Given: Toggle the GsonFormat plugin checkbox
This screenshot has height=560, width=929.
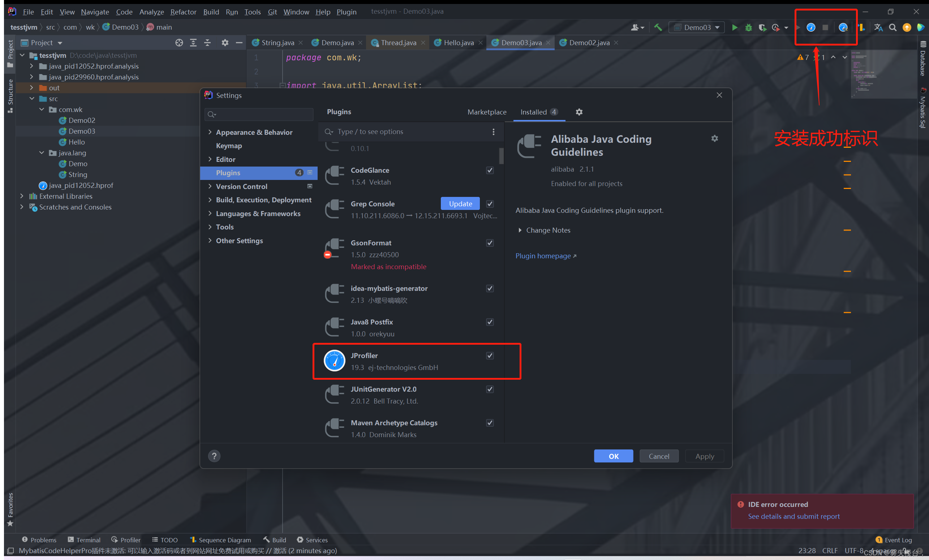Looking at the screenshot, I should pyautogui.click(x=490, y=243).
